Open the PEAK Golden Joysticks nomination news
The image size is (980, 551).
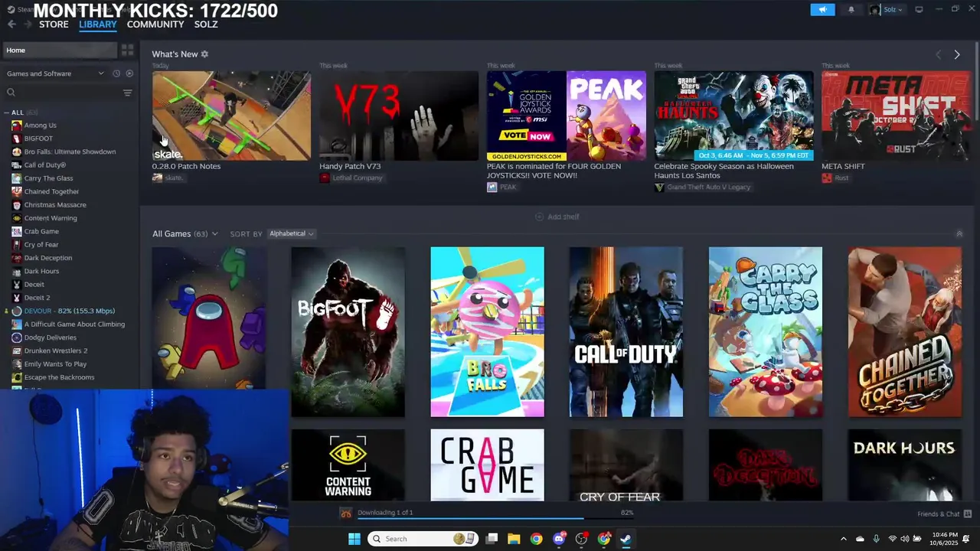coord(567,116)
